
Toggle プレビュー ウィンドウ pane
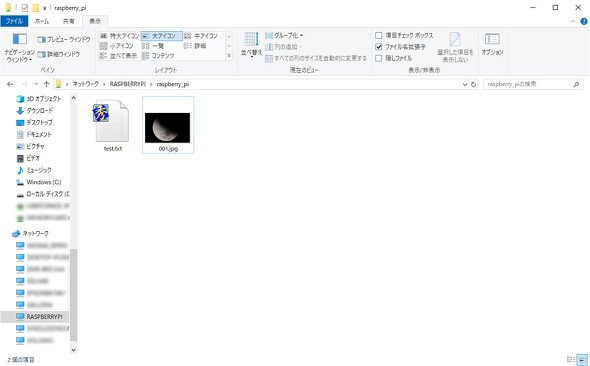pyautogui.click(x=64, y=39)
